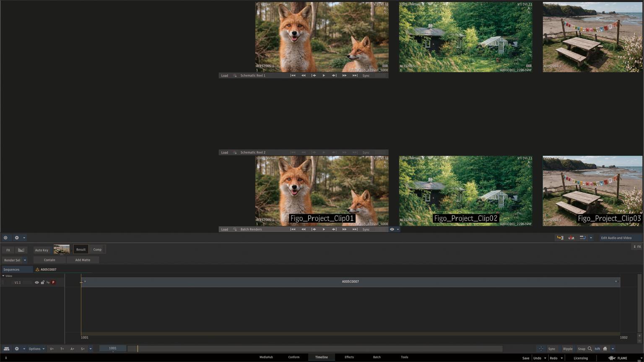
Task: Click the replace edit icon (blue arrow)
Action: (x=582, y=238)
